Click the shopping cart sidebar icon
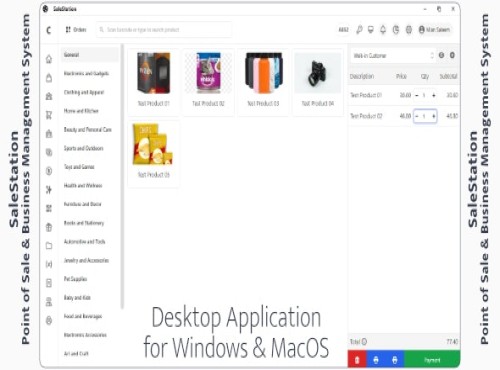Viewport: 500px width, 370px height. click(49, 115)
